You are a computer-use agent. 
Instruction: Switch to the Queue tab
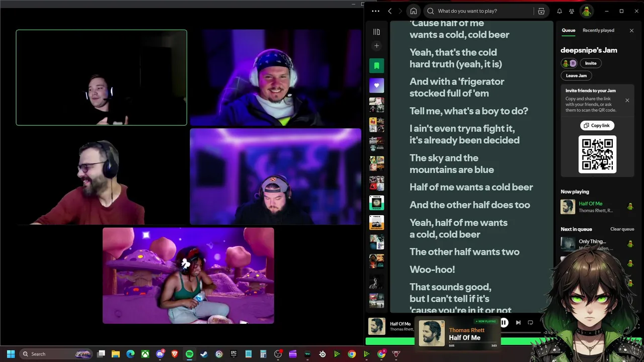[569, 30]
